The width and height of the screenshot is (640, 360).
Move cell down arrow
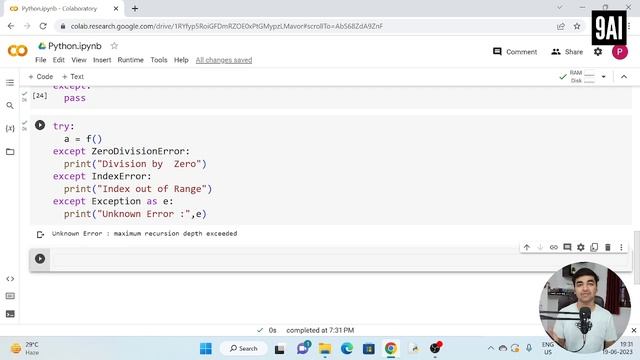540,247
